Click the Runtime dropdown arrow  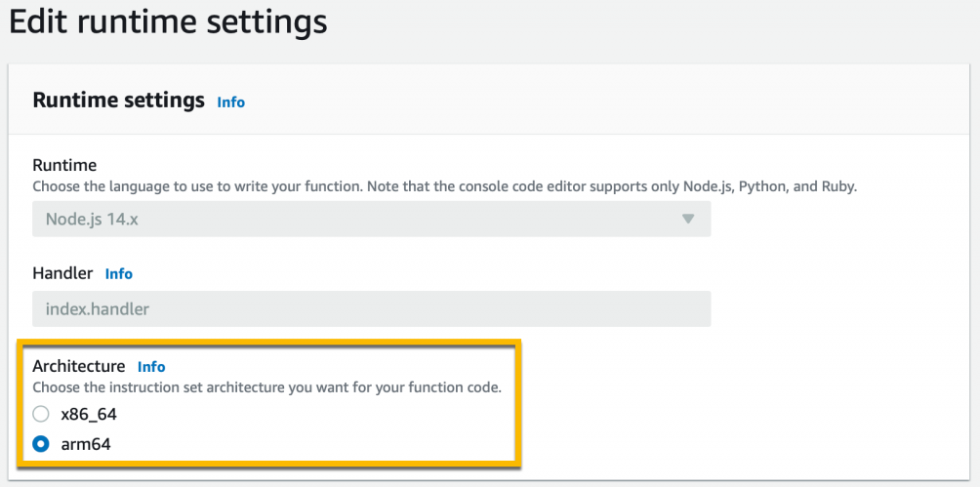pos(688,220)
